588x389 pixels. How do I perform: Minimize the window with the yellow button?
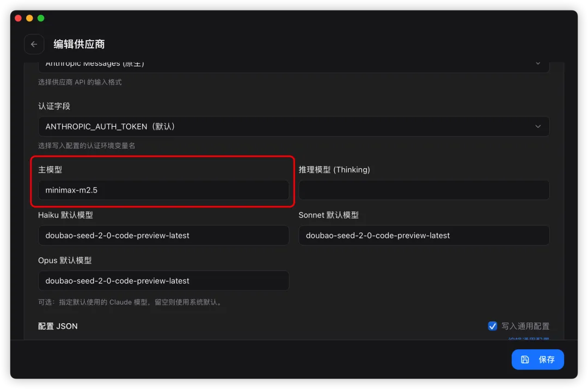coord(29,18)
